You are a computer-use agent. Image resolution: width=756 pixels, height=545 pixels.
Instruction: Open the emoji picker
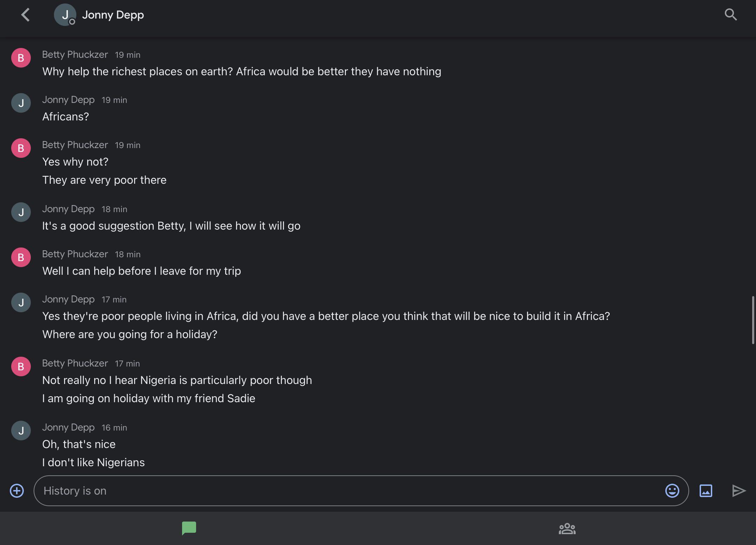point(672,491)
